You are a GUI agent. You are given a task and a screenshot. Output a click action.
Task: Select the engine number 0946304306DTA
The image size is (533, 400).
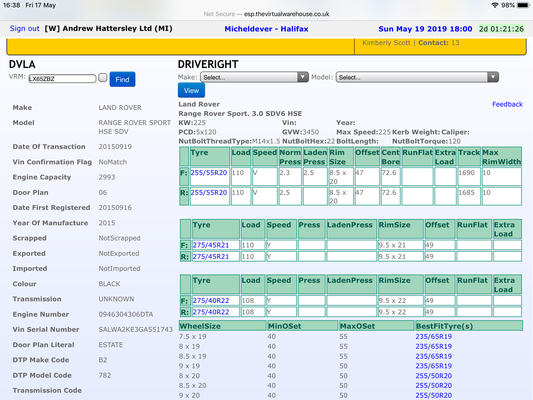tap(126, 314)
